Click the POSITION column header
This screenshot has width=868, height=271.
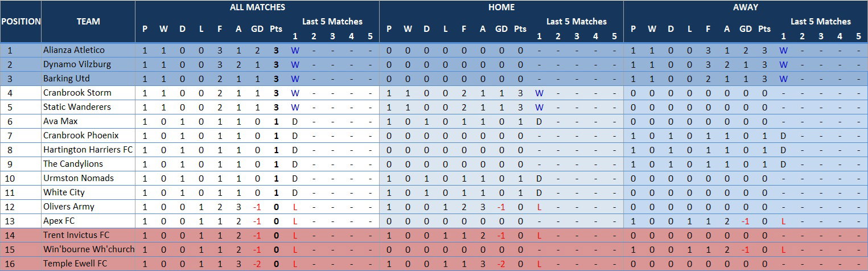click(x=20, y=22)
